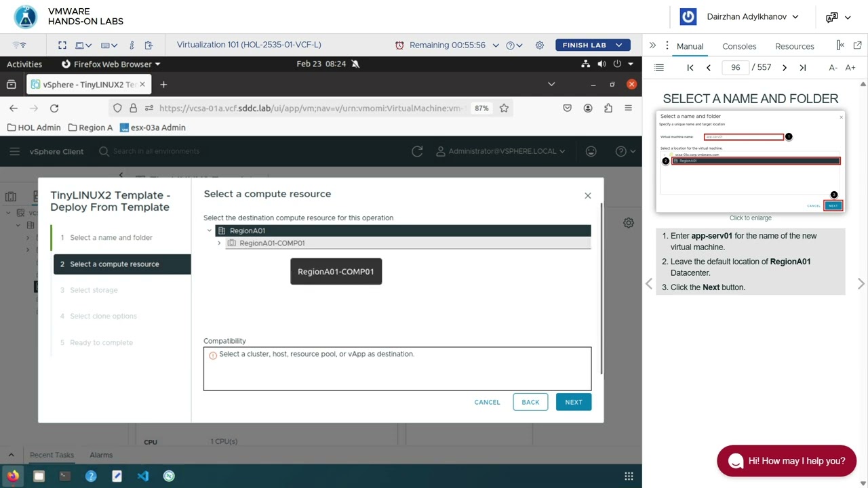
Task: Pop out the manual in new window
Action: (x=857, y=45)
